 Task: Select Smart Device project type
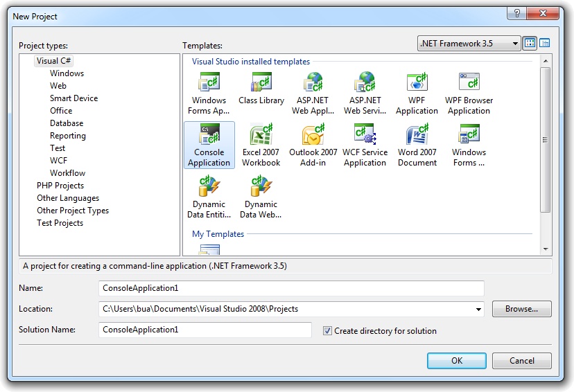click(x=74, y=98)
